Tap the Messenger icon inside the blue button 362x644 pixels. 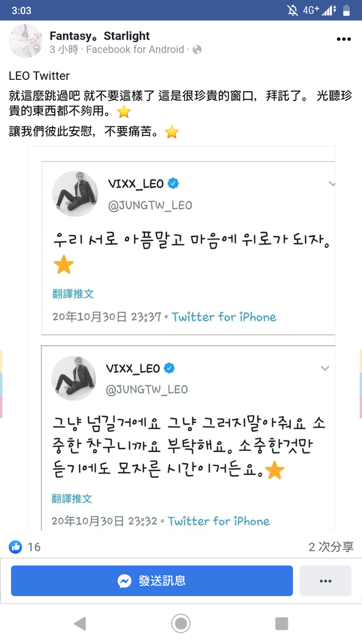click(x=124, y=580)
